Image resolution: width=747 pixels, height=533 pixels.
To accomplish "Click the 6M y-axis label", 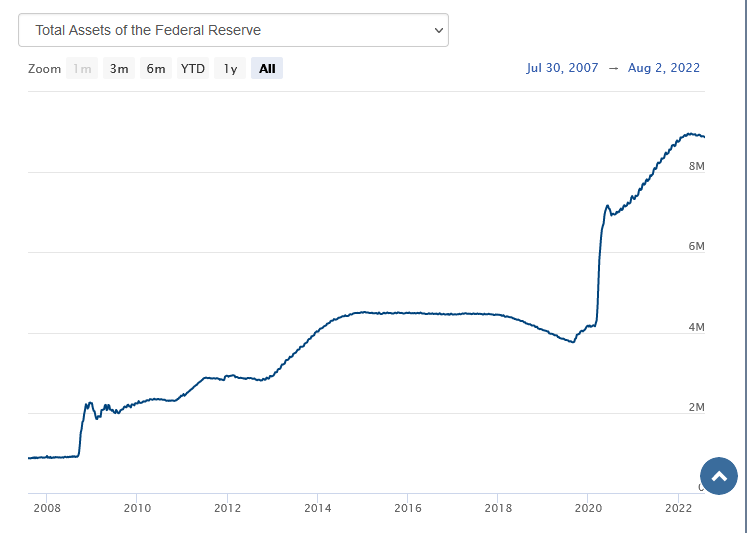I will tap(697, 246).
